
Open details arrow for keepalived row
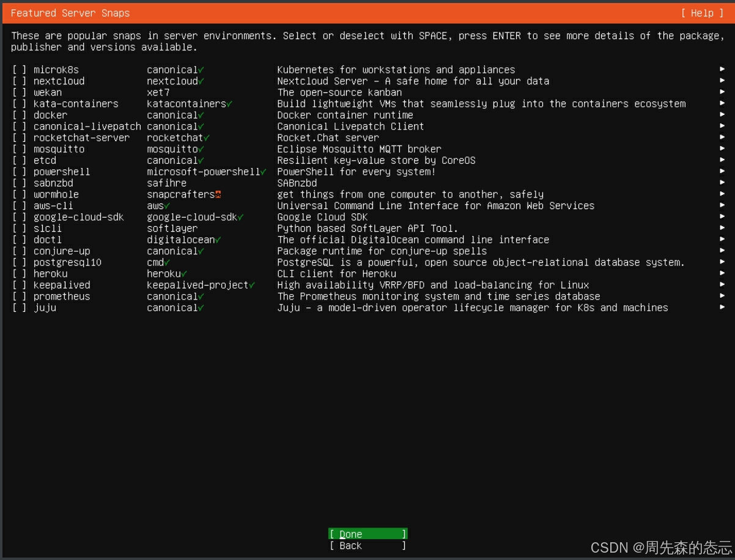pos(722,285)
